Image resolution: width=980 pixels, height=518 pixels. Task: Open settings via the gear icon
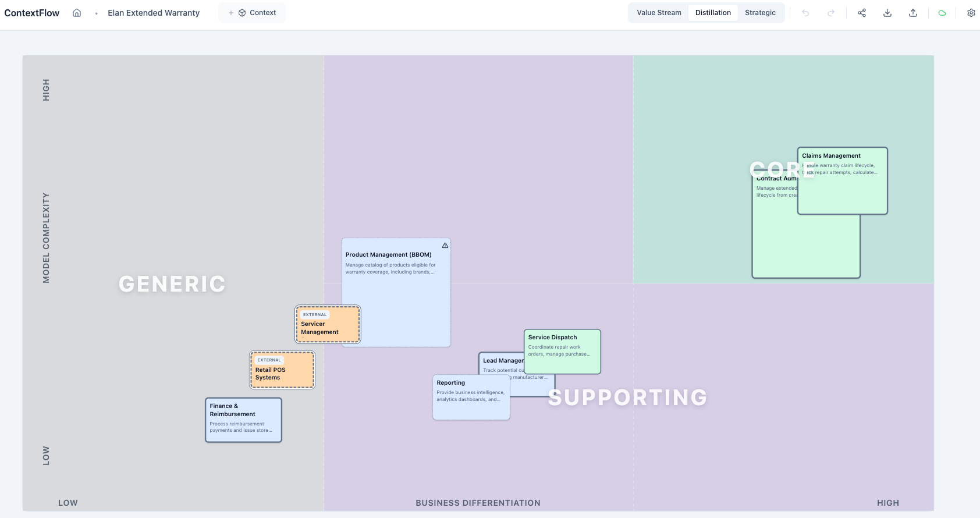click(971, 13)
